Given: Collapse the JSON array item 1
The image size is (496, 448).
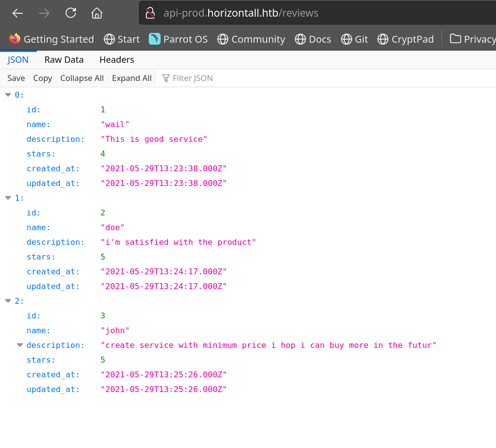Looking at the screenshot, I should coord(8,198).
